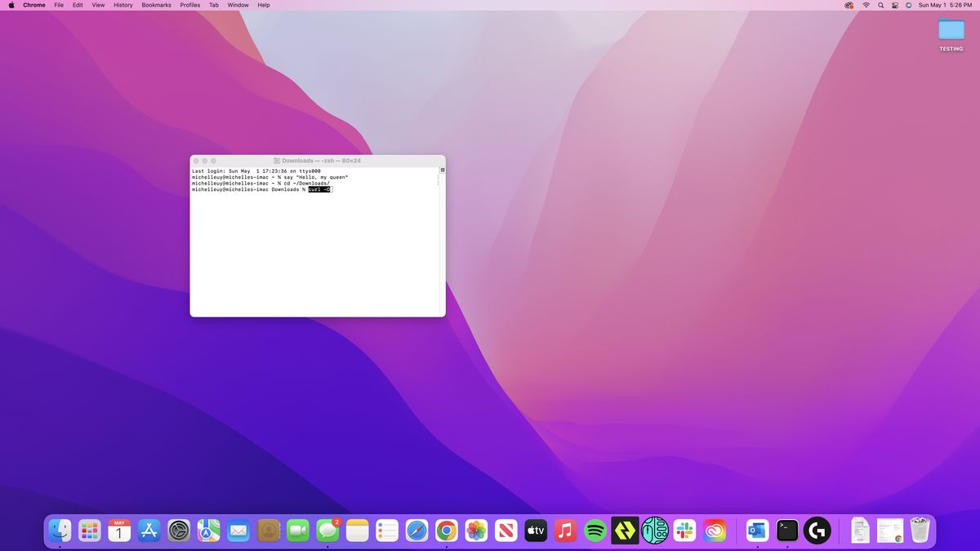This screenshot has width=980, height=551.
Task: Switch to Google Chrome in the Dock
Action: [x=447, y=531]
